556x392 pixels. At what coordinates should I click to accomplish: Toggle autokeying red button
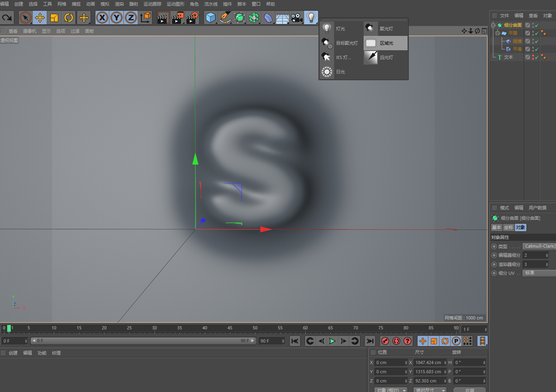point(396,341)
